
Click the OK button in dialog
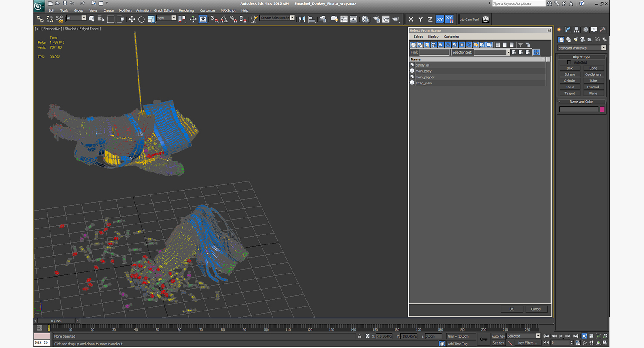click(512, 309)
